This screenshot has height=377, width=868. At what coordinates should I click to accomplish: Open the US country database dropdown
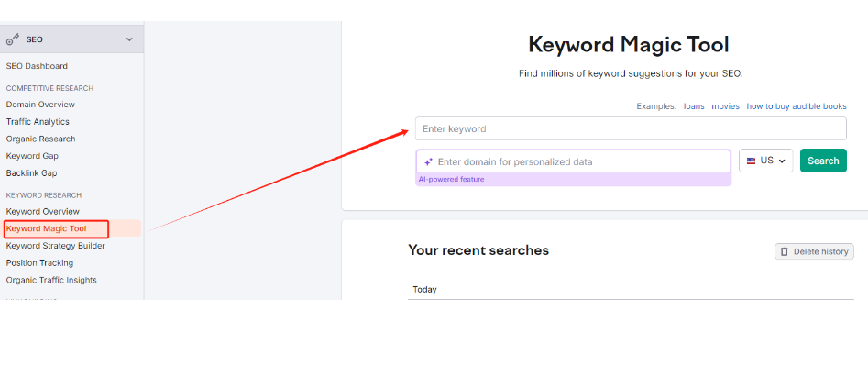(765, 161)
